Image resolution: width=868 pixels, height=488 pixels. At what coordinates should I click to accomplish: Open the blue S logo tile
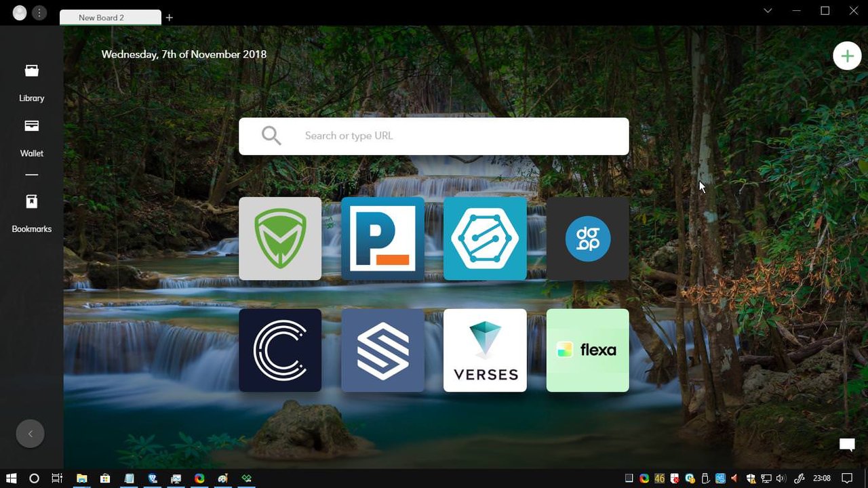pyautogui.click(x=382, y=350)
